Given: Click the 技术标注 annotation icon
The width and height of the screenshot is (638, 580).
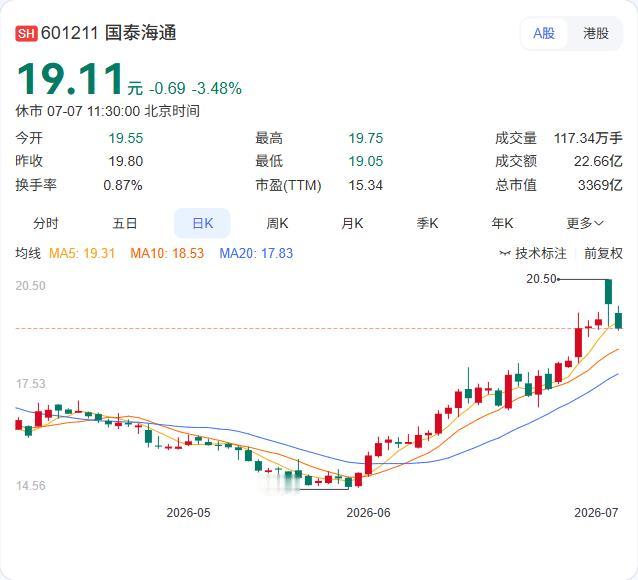Looking at the screenshot, I should 505,254.
